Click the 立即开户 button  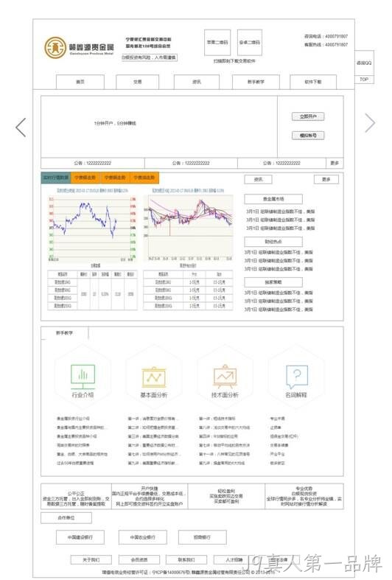tap(308, 116)
